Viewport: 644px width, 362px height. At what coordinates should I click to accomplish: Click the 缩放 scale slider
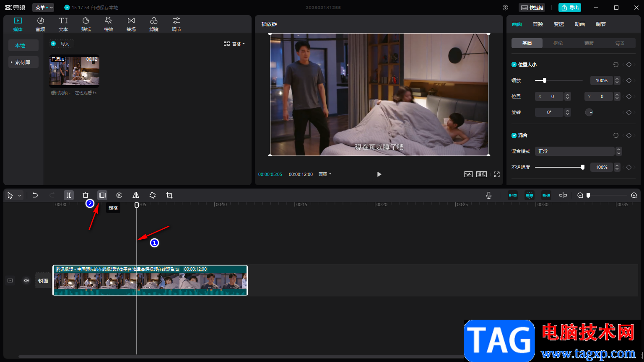click(x=559, y=80)
